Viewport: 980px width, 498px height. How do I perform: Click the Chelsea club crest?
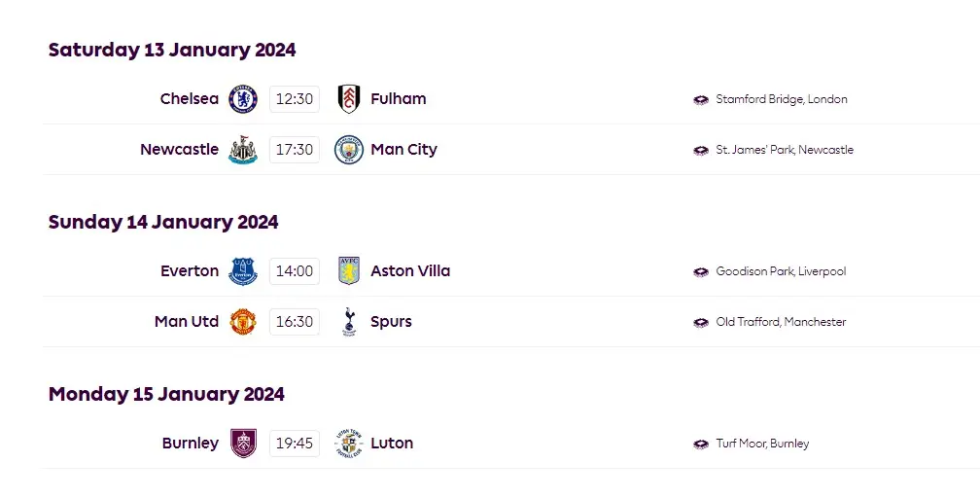242,99
